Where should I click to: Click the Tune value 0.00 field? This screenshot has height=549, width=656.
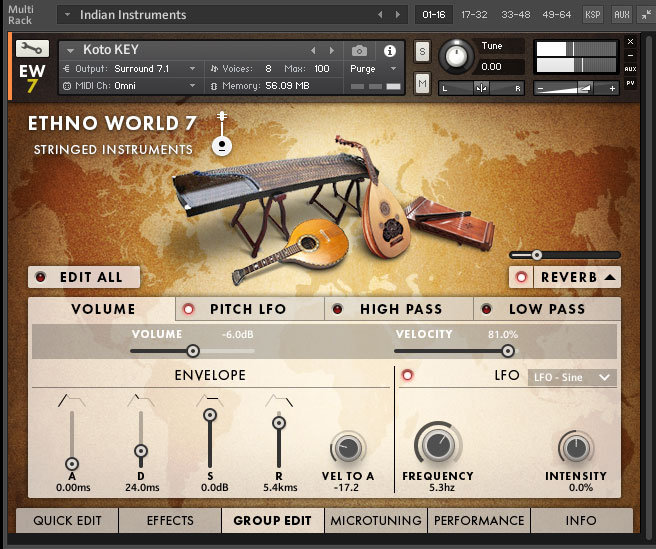coord(499,67)
